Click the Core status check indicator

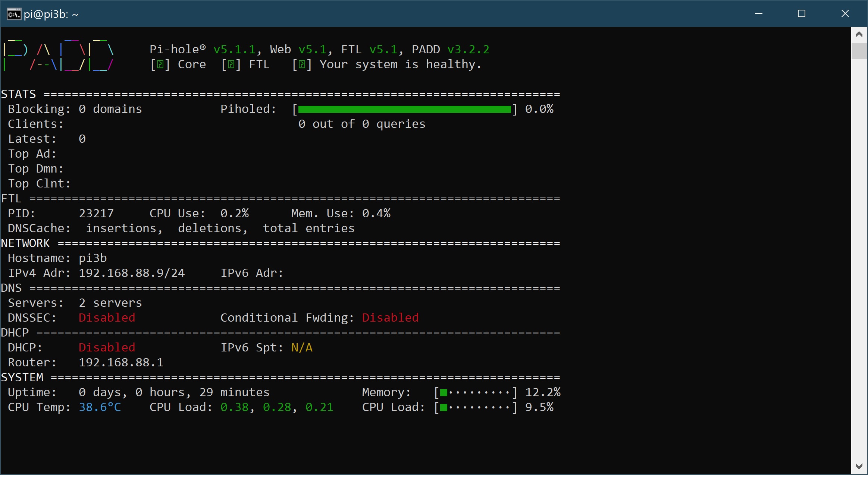coord(160,64)
